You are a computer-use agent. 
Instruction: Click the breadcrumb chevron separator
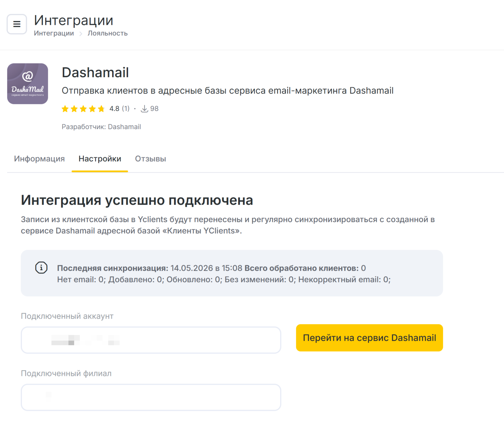[x=81, y=33]
